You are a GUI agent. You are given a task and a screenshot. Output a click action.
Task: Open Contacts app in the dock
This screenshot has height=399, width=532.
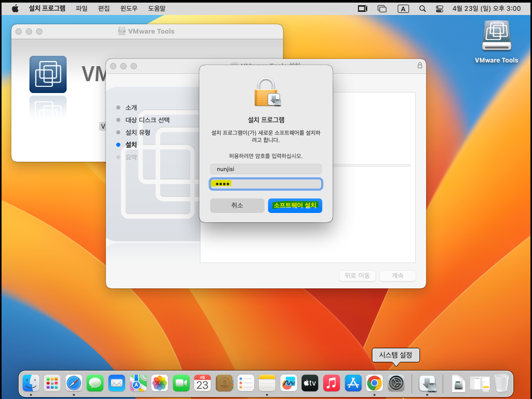(x=224, y=383)
